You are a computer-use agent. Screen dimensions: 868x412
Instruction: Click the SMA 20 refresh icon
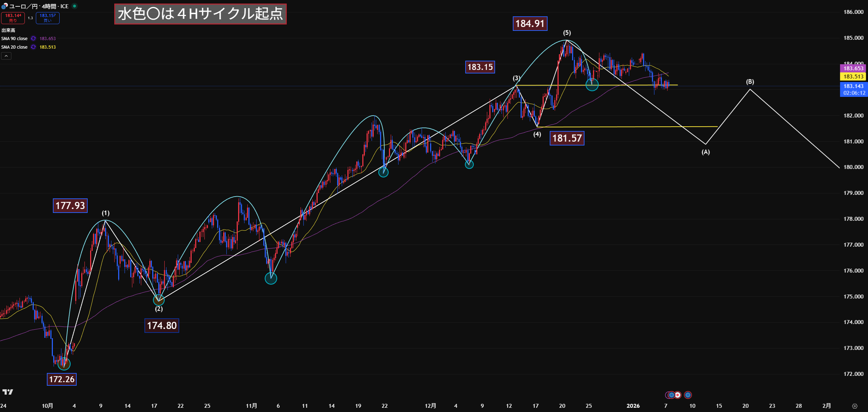[33, 47]
